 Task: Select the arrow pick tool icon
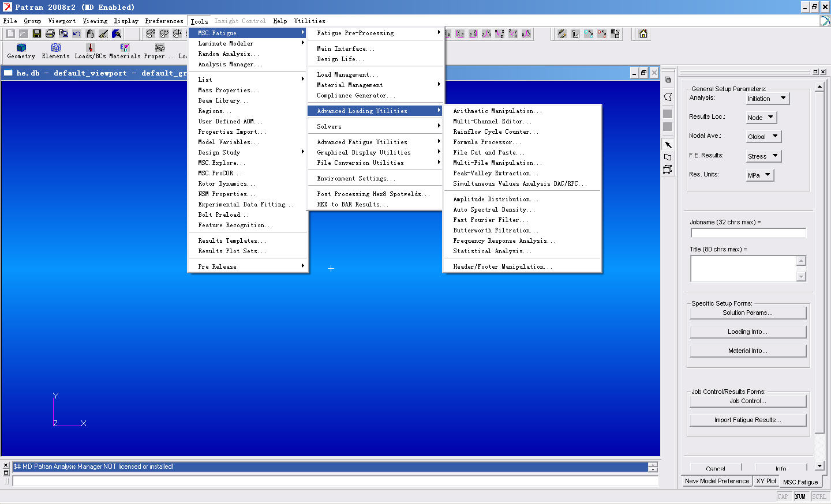668,145
